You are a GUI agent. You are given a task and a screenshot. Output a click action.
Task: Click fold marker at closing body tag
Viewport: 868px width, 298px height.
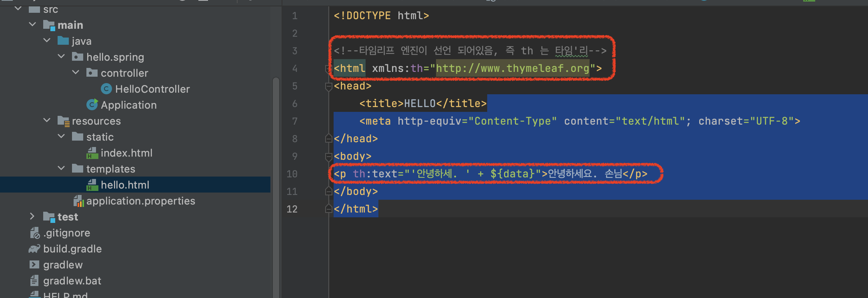point(328,191)
